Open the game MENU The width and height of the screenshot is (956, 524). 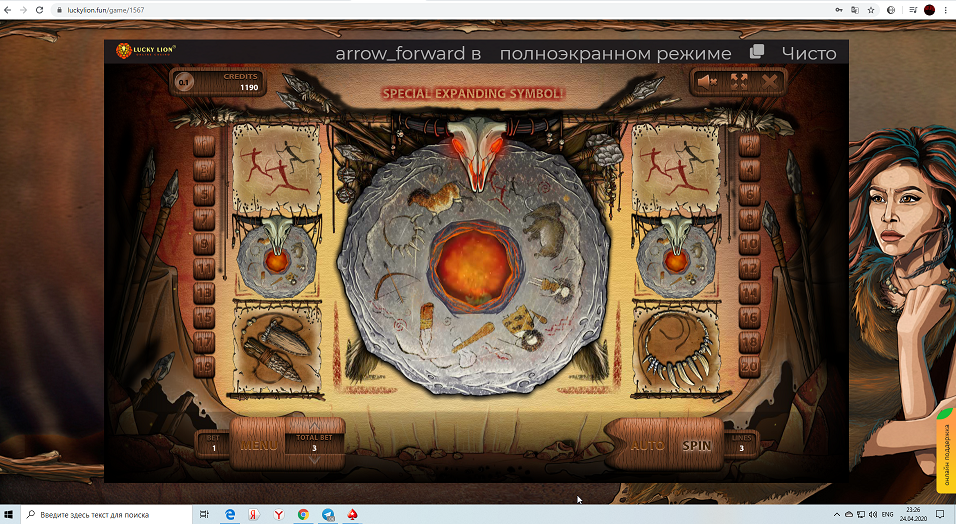pos(259,445)
